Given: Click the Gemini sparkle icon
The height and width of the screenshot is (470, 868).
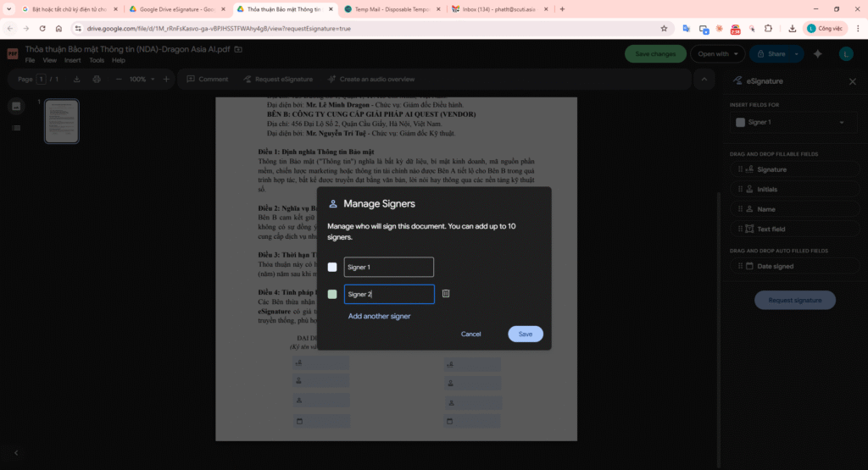Looking at the screenshot, I should click(x=818, y=54).
